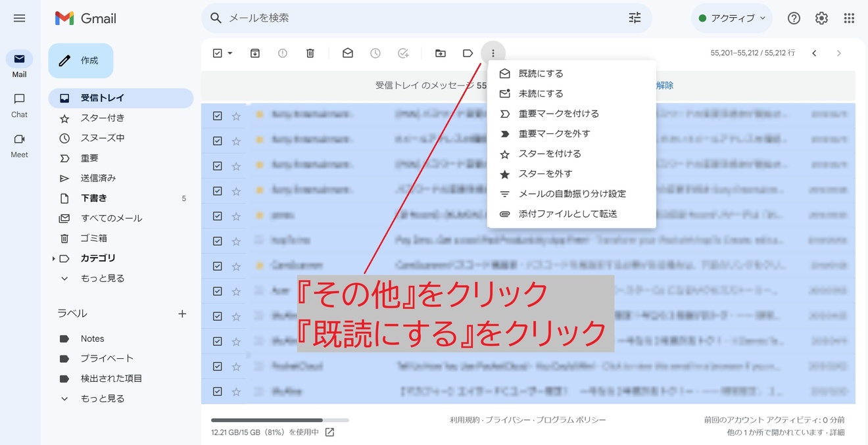Click the mark as read envelope icon

pyautogui.click(x=348, y=53)
